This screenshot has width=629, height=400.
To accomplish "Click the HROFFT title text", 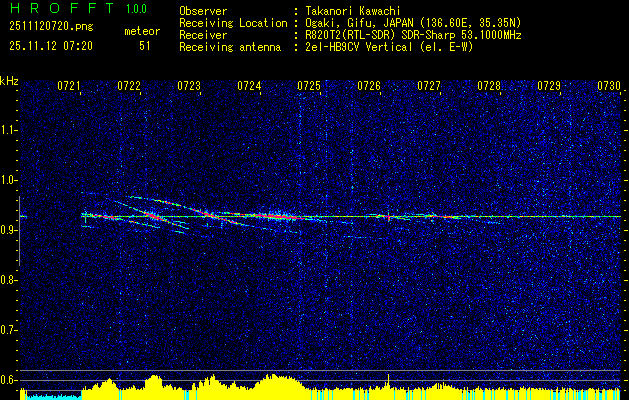I will tap(63, 8).
